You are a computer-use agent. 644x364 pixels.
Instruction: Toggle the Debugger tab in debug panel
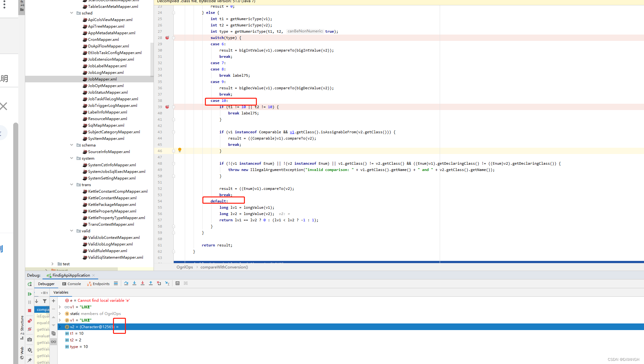(45, 283)
